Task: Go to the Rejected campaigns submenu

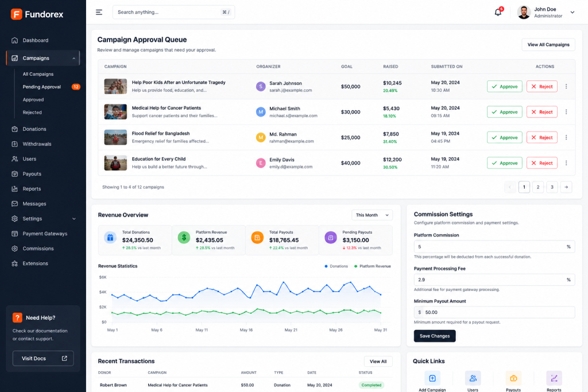Action: click(32, 112)
